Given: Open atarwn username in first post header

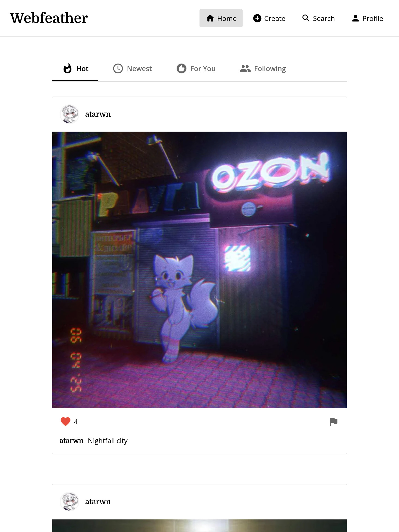Looking at the screenshot, I should [98, 114].
